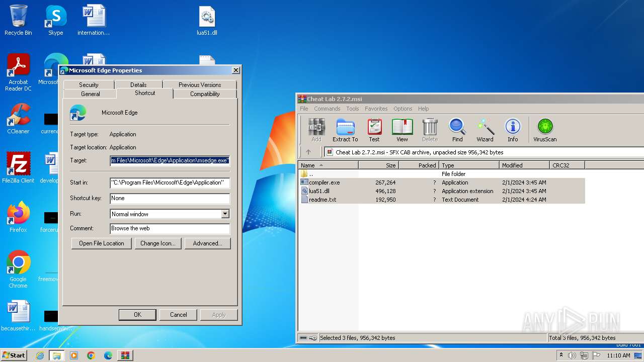This screenshot has height=362, width=644.
Task: Switch to the Previous Versions tab
Action: (200, 84)
